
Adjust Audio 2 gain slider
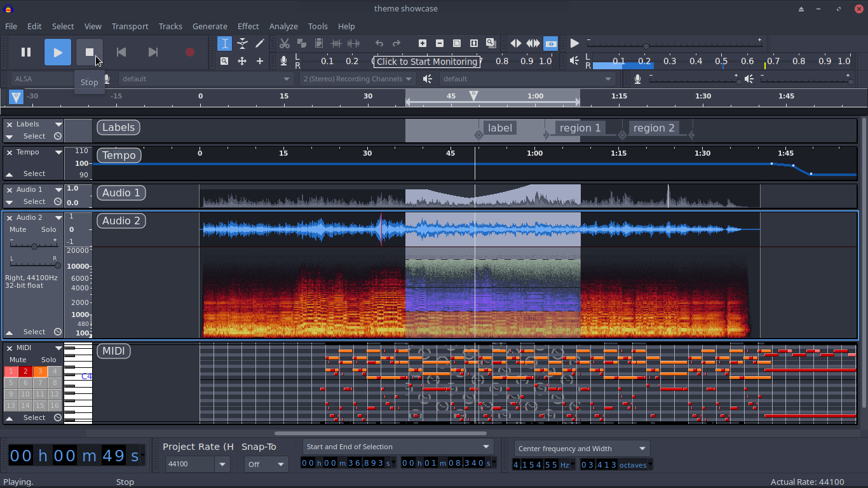pos(34,246)
